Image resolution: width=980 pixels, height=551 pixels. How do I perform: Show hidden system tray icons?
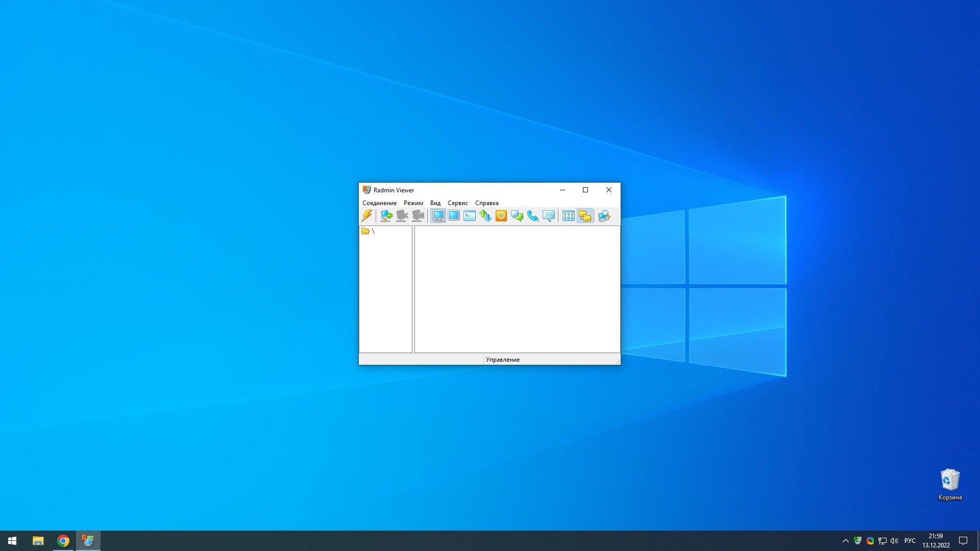pyautogui.click(x=845, y=541)
